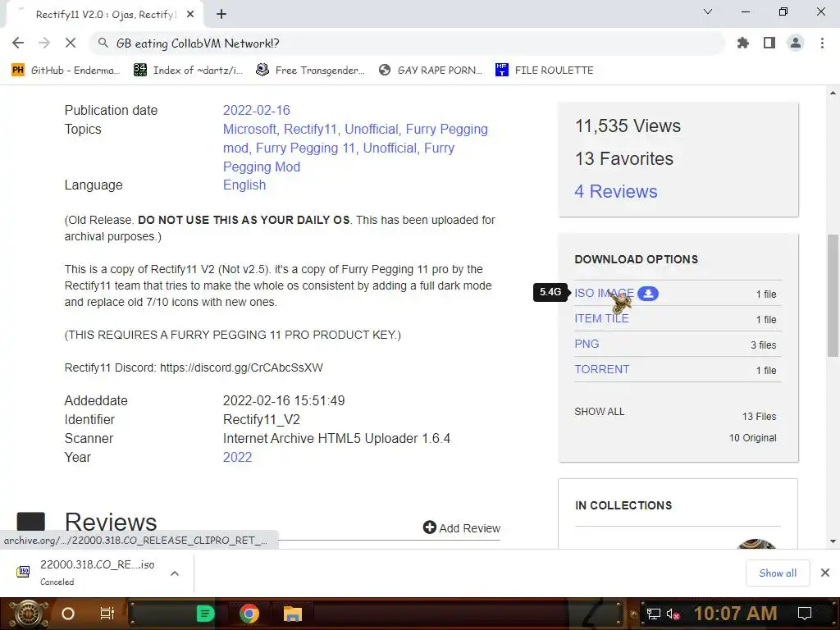Click the forward navigation arrow
The height and width of the screenshot is (630, 840).
(x=44, y=43)
